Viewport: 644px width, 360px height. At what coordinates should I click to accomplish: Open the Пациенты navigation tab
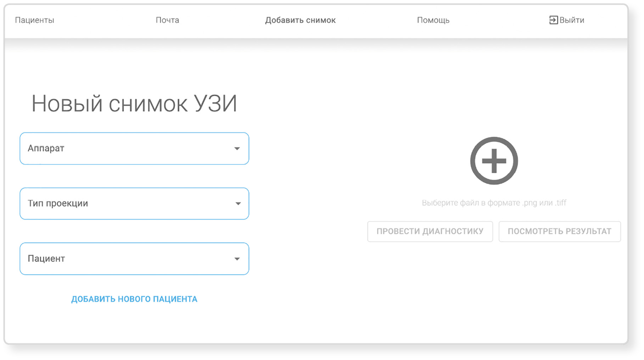point(34,20)
